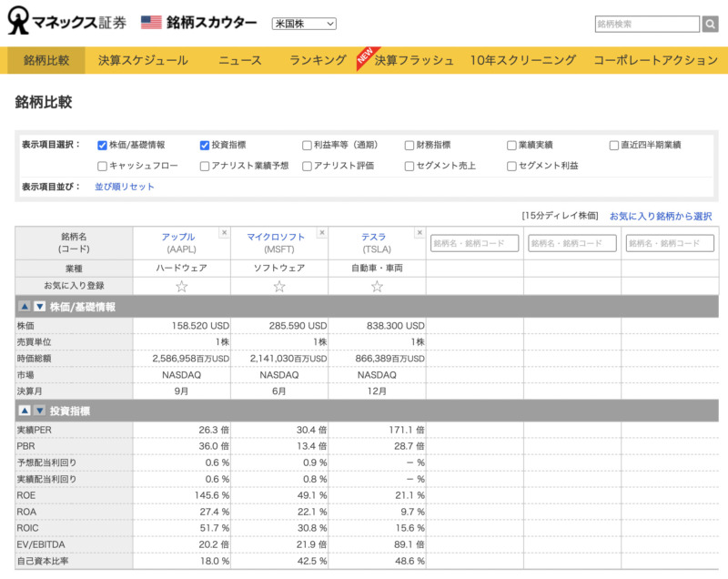Open the 10年スクリーニング tab

522,60
